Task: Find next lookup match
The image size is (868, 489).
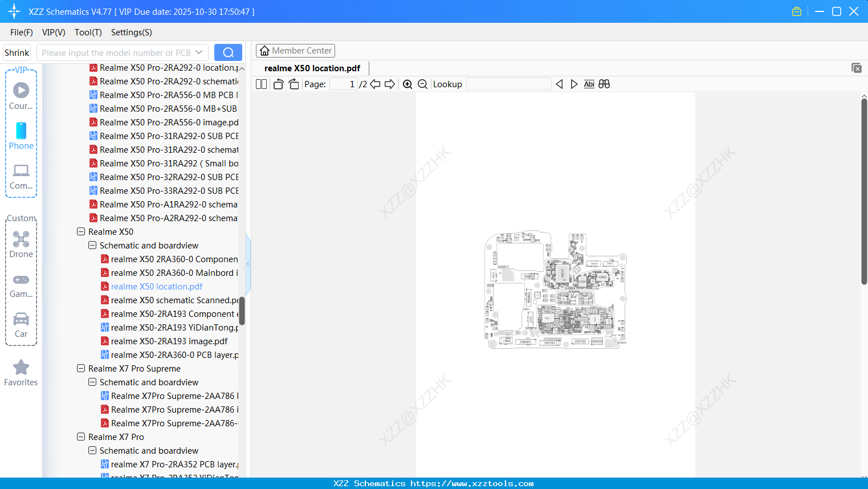Action: pyautogui.click(x=574, y=84)
